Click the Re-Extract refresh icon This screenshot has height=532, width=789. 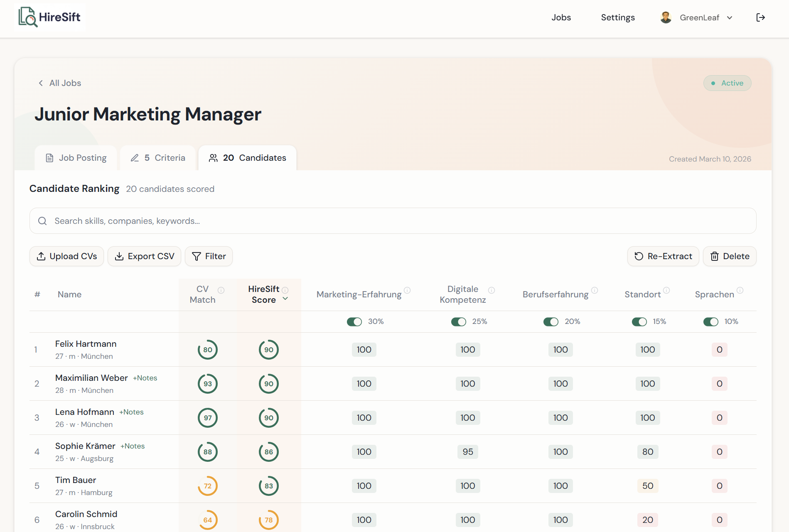click(x=639, y=256)
